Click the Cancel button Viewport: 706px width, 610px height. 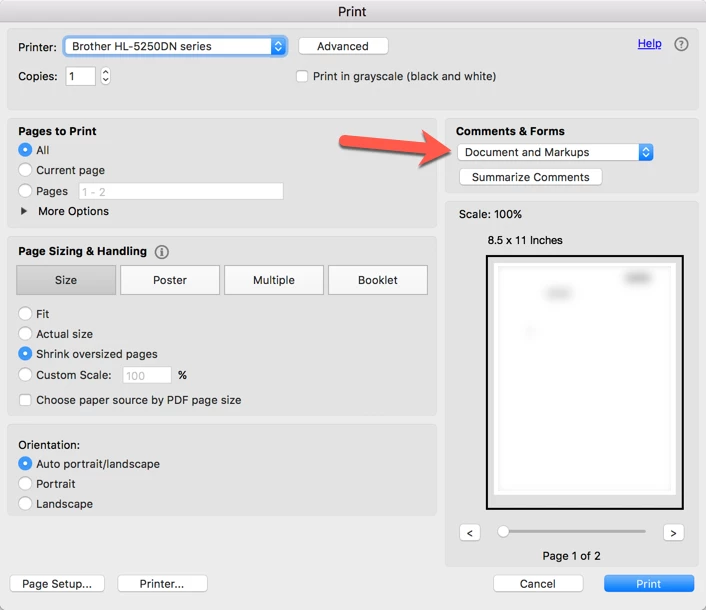click(x=538, y=583)
